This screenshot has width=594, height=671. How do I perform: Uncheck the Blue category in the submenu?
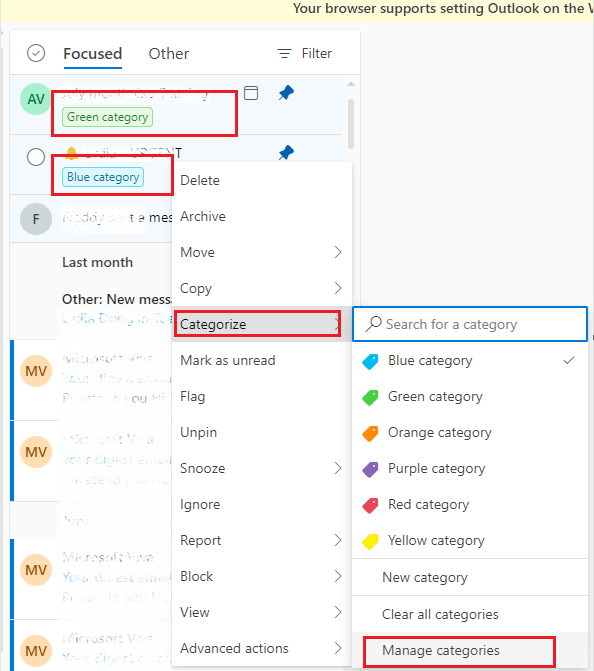[x=470, y=361]
